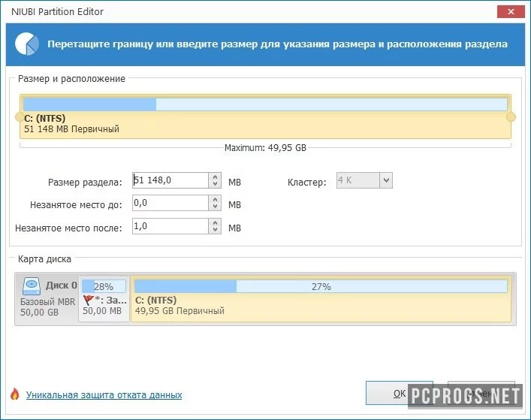Click the C: (NTFS) resize bar
The height and width of the screenshot is (420, 531).
click(266, 116)
